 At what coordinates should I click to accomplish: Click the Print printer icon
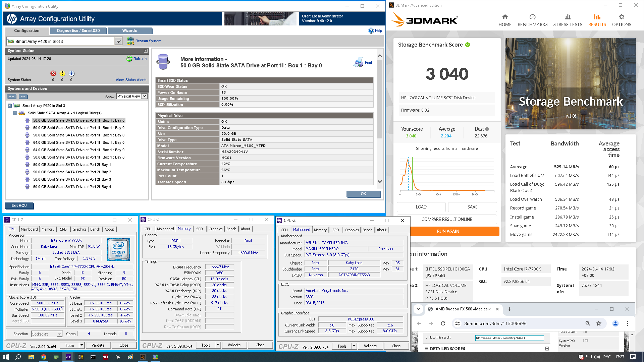point(359,62)
